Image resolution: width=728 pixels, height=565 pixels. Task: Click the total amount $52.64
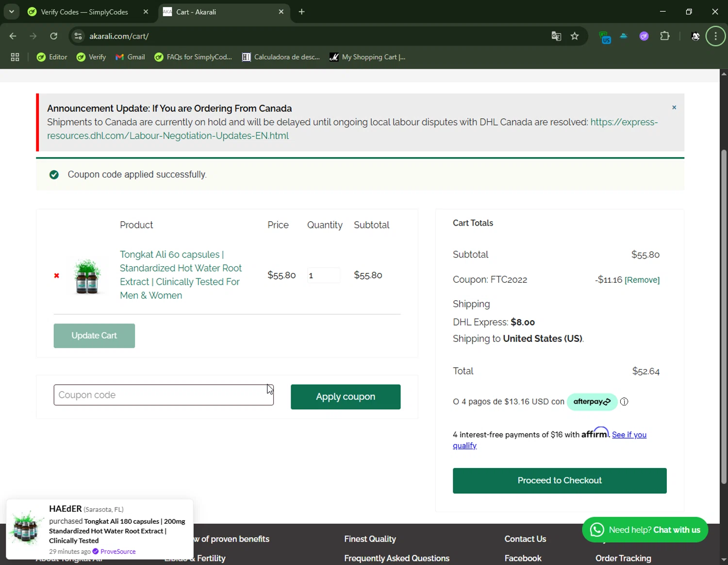pyautogui.click(x=645, y=371)
